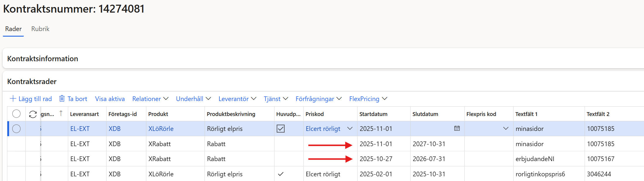644x181 pixels.
Task: Click the Startdatum field 2025-11-01 in first row
Action: [376, 129]
